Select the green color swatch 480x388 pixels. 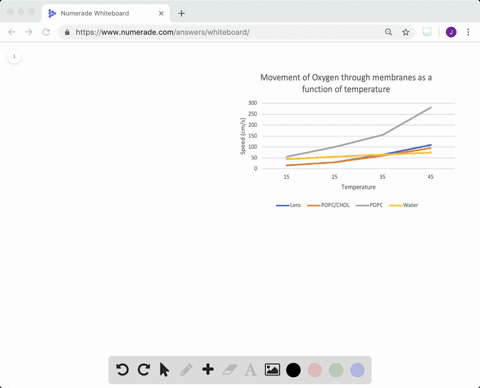click(336, 370)
